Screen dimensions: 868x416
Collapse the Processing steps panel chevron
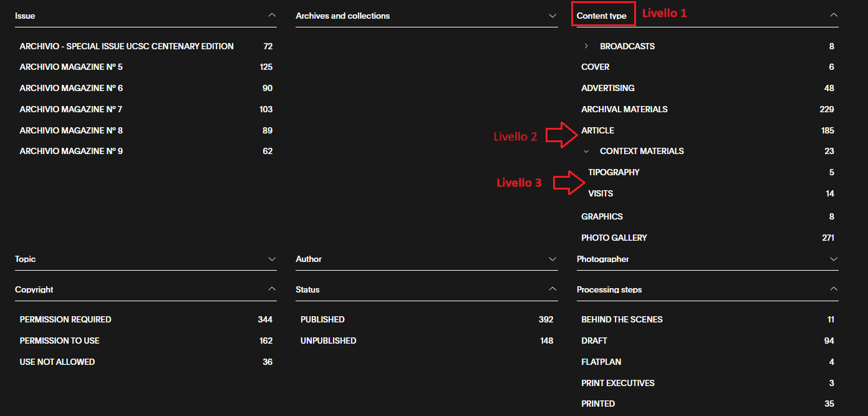coord(834,289)
